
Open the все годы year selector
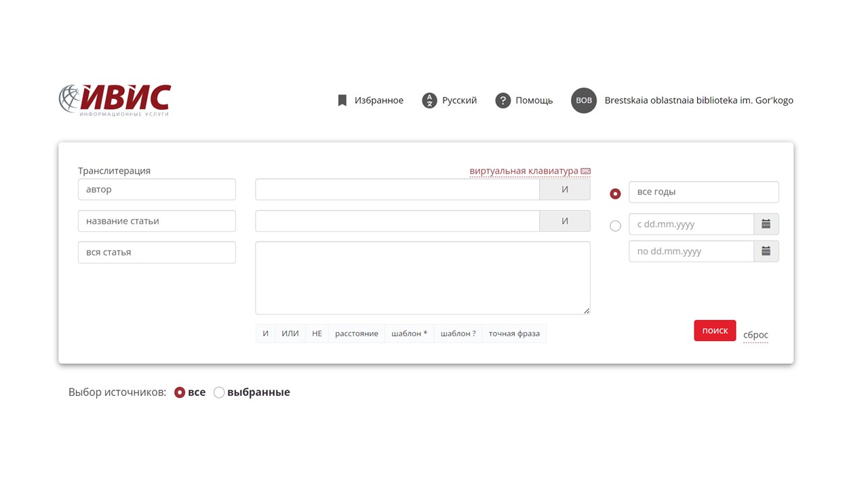tap(703, 192)
